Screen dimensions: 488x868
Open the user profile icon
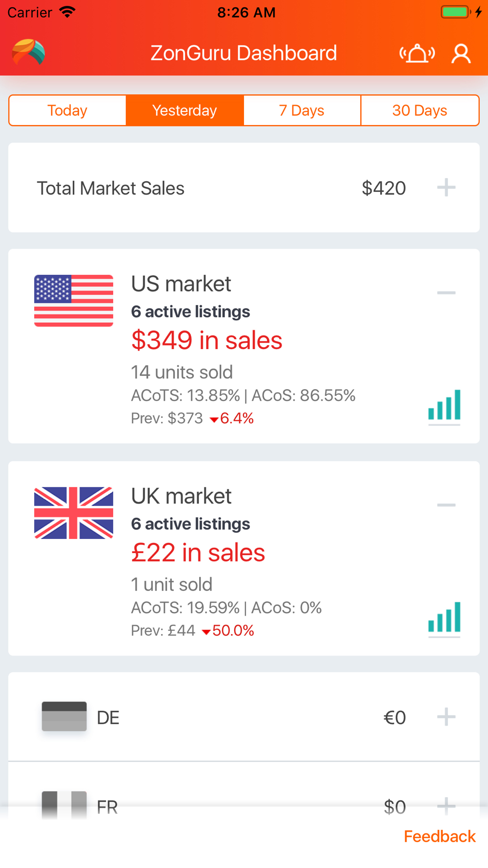tap(461, 54)
